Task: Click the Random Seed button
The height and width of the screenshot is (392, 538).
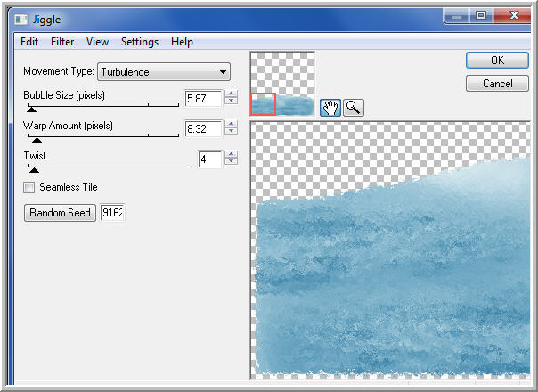Action: (60, 213)
